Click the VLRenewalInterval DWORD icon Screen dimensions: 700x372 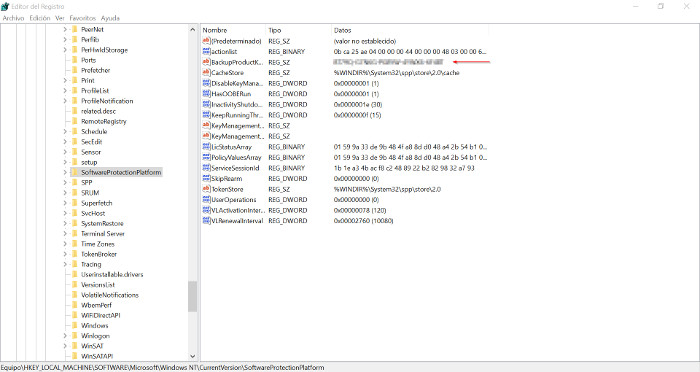206,221
